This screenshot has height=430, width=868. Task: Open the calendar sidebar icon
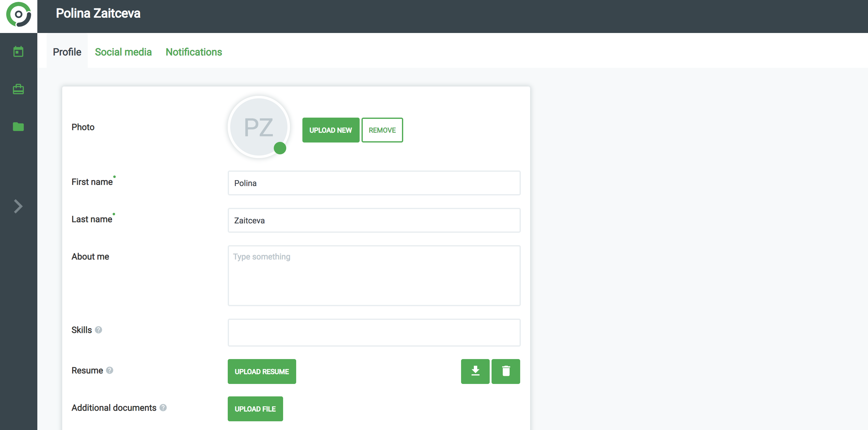pyautogui.click(x=18, y=52)
